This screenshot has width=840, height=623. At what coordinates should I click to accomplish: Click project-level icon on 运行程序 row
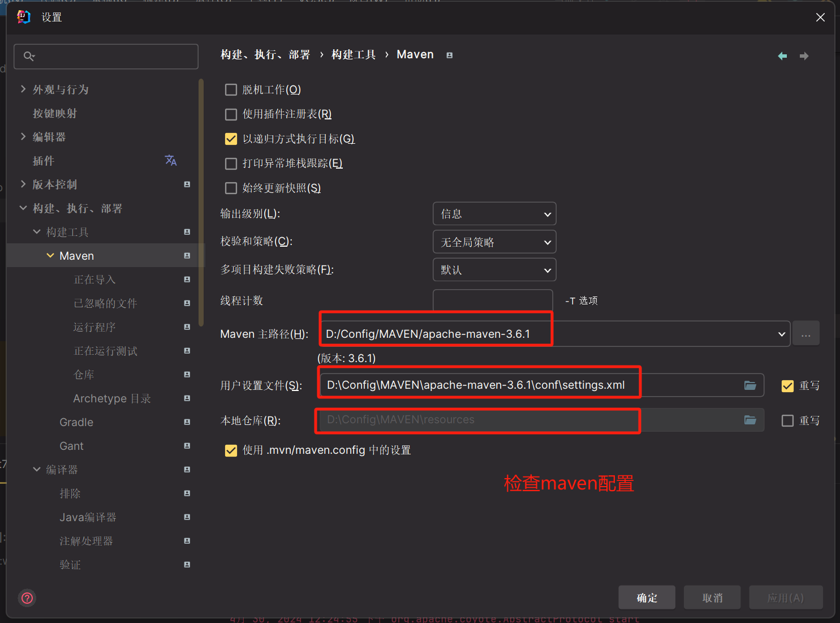187,327
